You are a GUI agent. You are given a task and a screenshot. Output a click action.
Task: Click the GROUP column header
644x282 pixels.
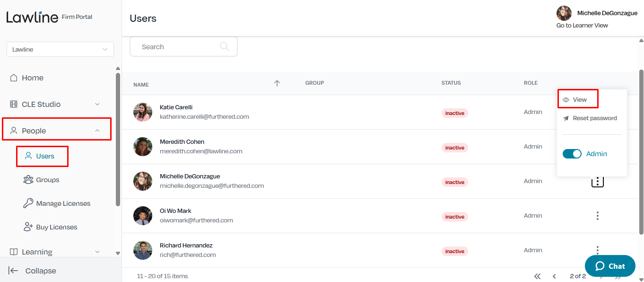[x=314, y=83]
